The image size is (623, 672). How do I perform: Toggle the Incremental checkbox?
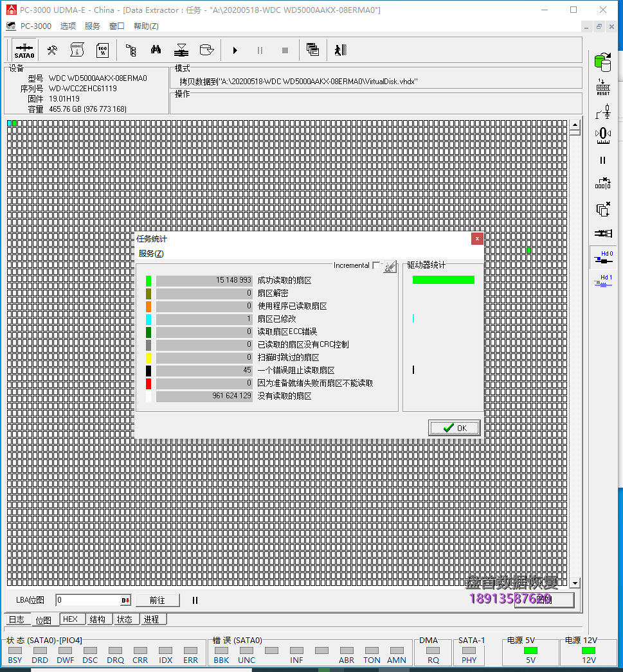click(376, 265)
